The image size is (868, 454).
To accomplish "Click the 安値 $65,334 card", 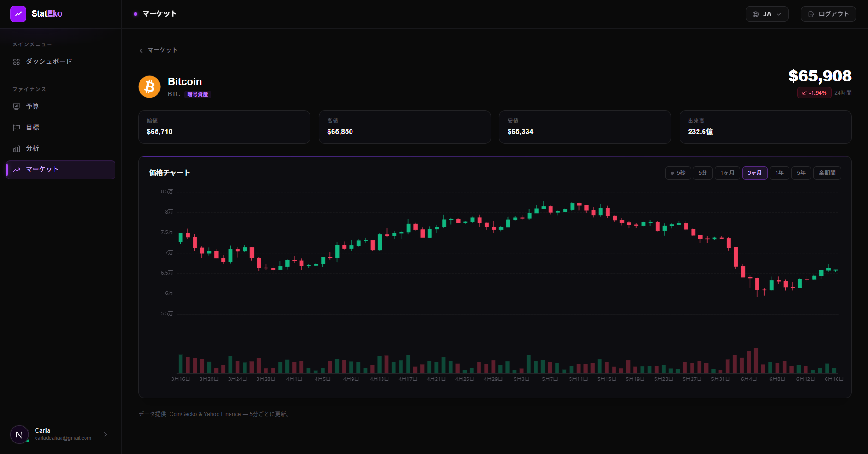I will coord(585,127).
